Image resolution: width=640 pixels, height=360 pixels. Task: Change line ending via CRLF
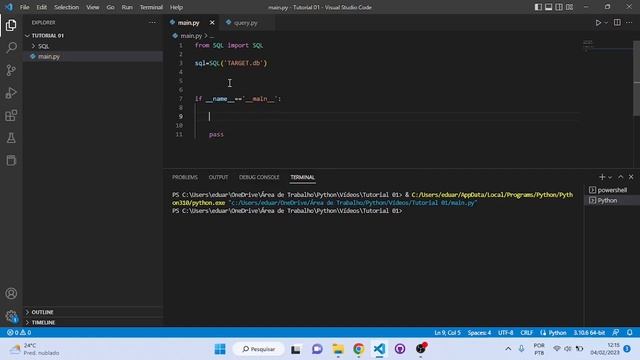click(527, 332)
